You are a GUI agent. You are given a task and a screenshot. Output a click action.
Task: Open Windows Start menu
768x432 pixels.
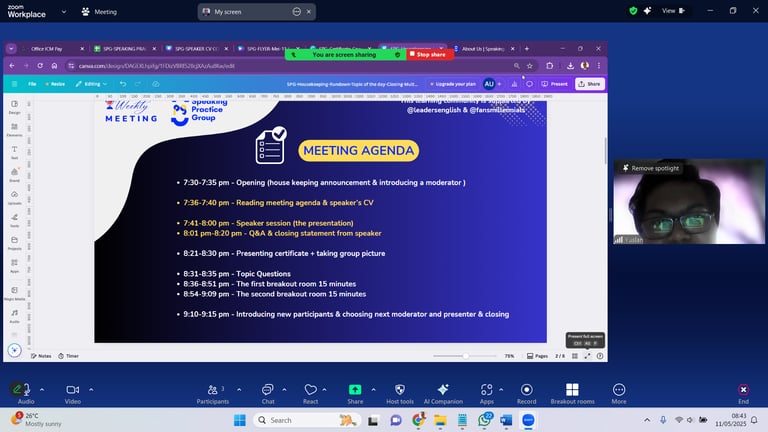tap(240, 420)
